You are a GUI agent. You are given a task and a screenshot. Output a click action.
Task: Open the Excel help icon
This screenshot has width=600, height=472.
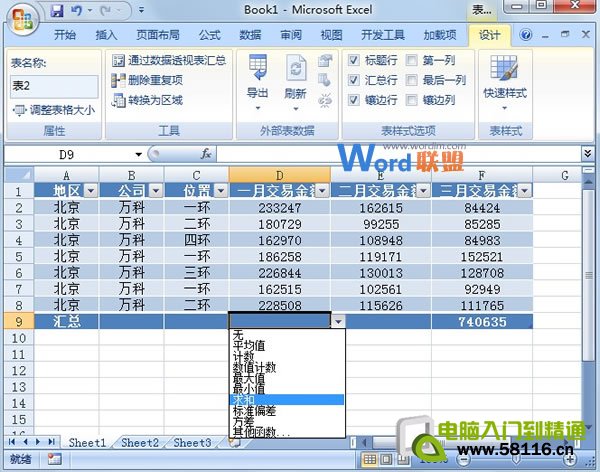[x=526, y=35]
